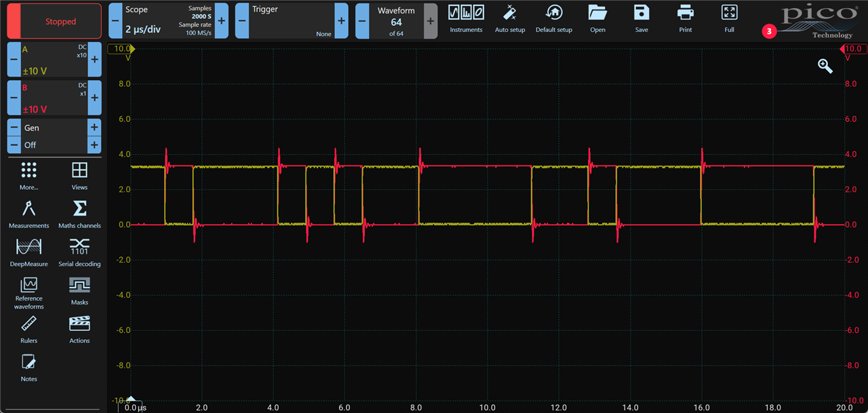Increase Channel A voltage range
The image size is (868, 413).
[95, 60]
